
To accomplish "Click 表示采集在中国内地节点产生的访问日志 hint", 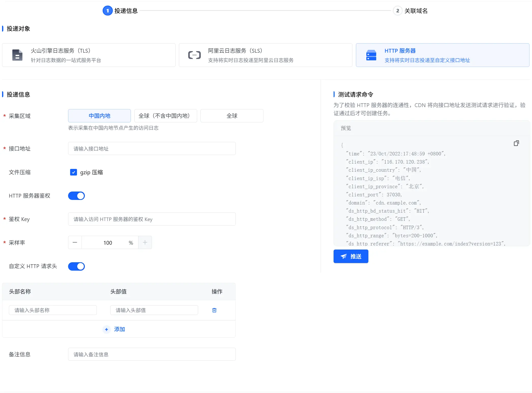I will [113, 128].
